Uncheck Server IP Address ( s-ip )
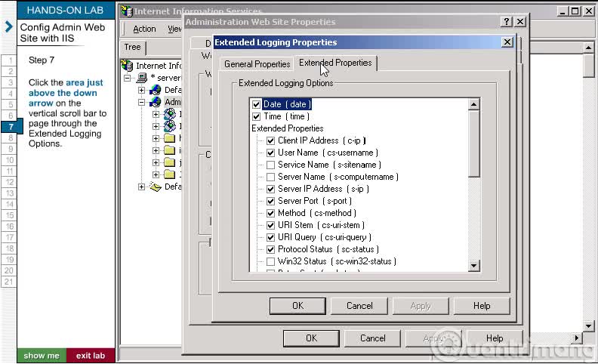 coord(270,190)
